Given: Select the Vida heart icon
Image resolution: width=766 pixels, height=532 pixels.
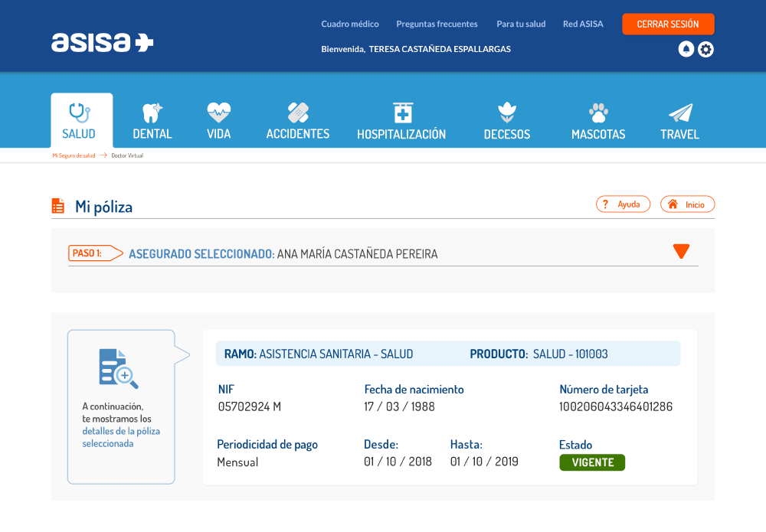Looking at the screenshot, I should 218,113.
